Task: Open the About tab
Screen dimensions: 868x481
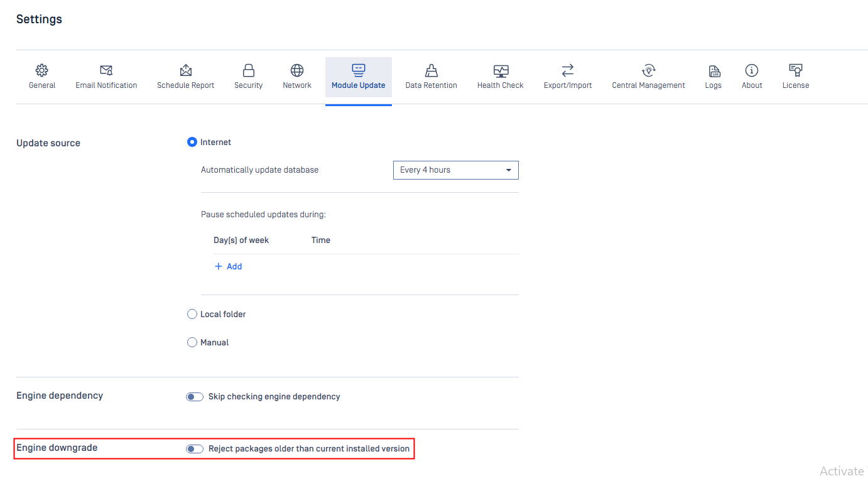Action: click(752, 77)
